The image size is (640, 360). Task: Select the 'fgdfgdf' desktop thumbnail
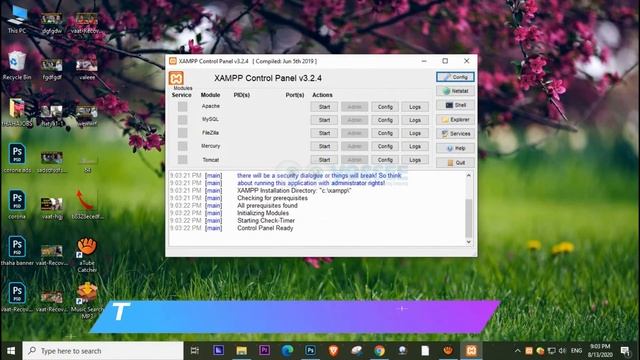(x=52, y=69)
